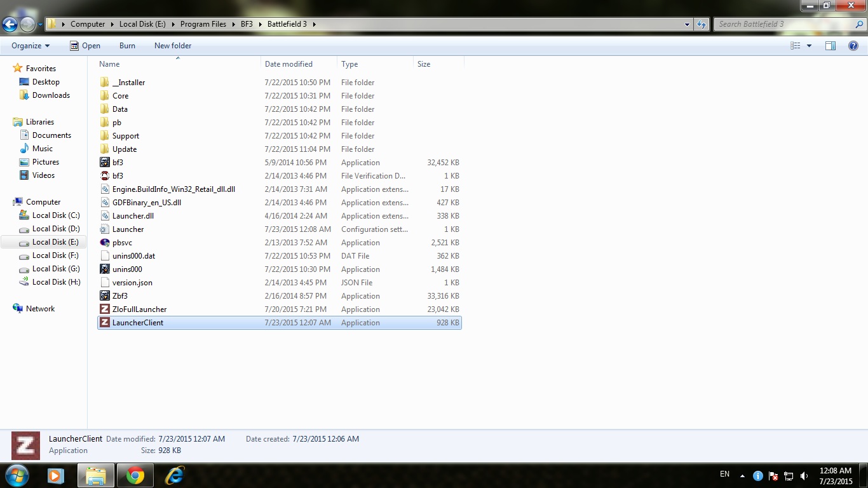This screenshot has height=488, width=868.
Task: Open the Update folder
Action: (x=125, y=149)
